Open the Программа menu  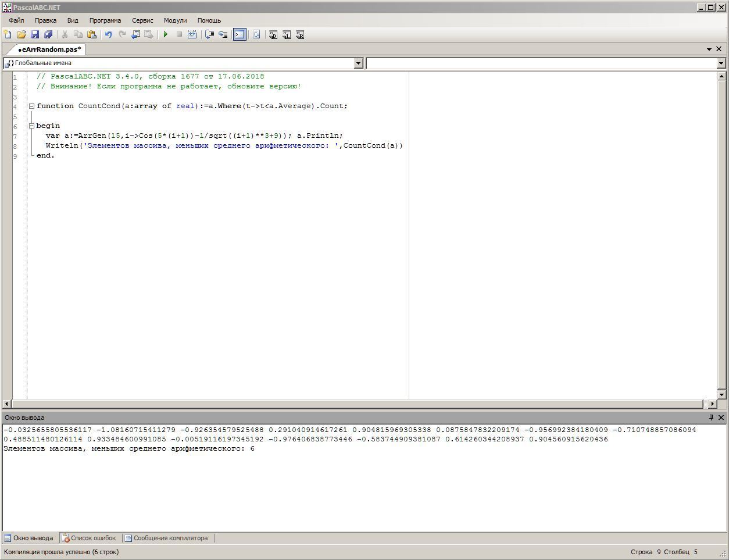pyautogui.click(x=105, y=20)
